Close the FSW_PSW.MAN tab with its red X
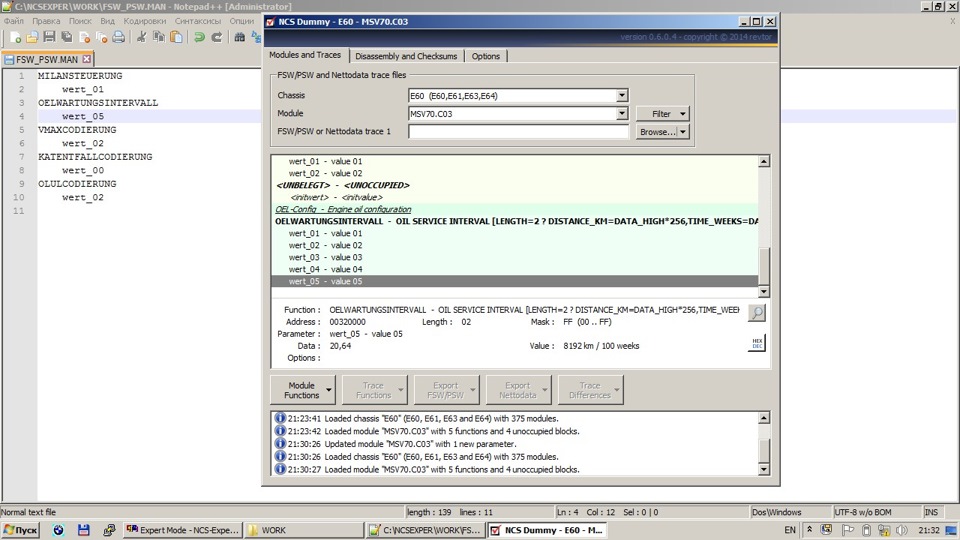 click(86, 59)
